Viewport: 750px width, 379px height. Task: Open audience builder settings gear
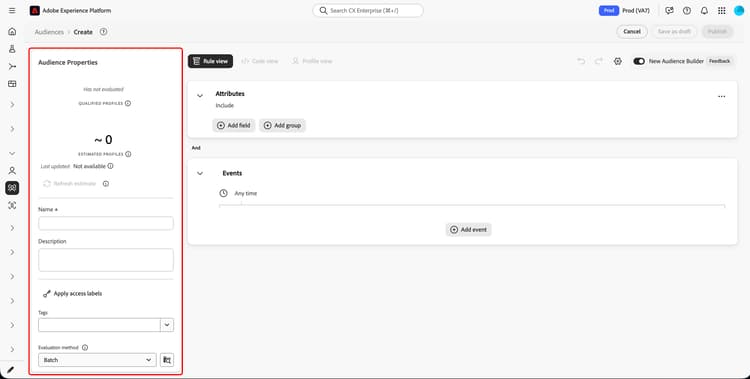click(618, 61)
